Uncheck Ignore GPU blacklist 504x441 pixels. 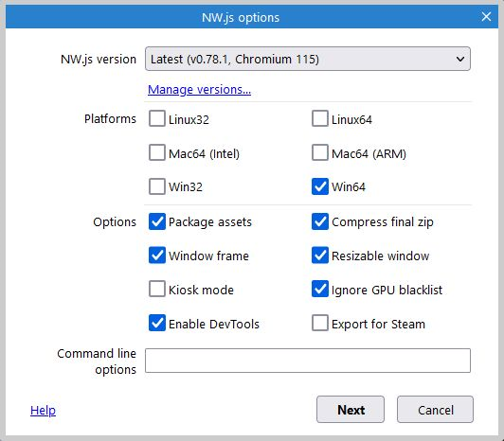[320, 289]
